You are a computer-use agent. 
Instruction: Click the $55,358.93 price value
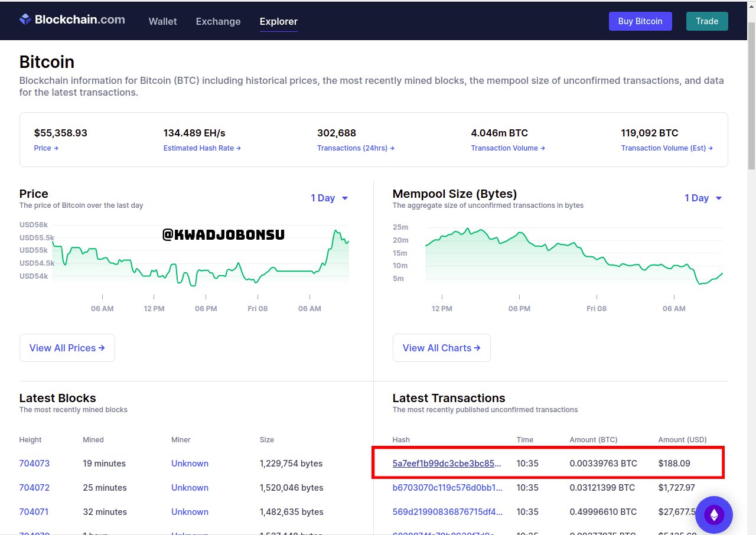pos(61,133)
